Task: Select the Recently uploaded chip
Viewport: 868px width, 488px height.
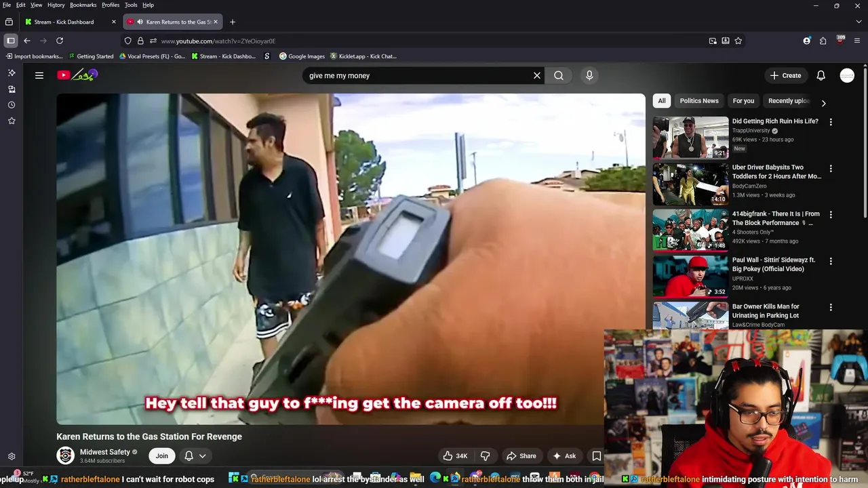Action: coord(788,101)
